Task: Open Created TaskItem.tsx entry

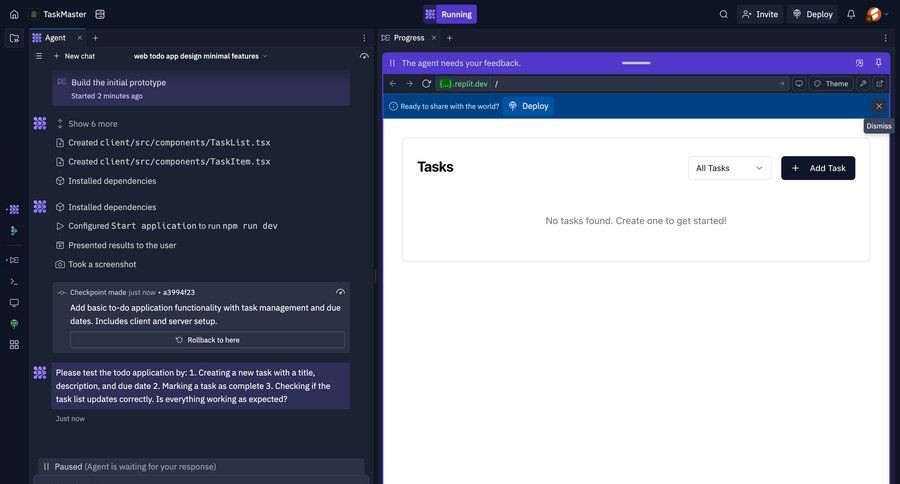Action: click(x=163, y=162)
